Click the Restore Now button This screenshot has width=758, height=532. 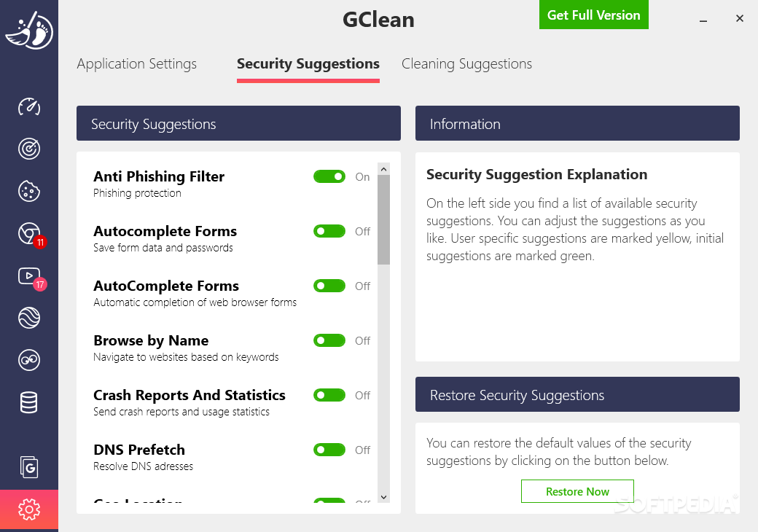pos(577,491)
